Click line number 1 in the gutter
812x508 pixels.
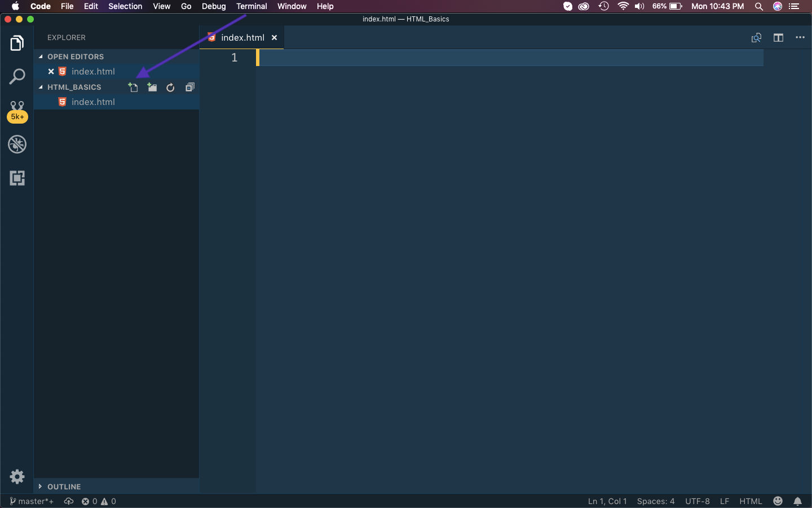click(x=235, y=58)
